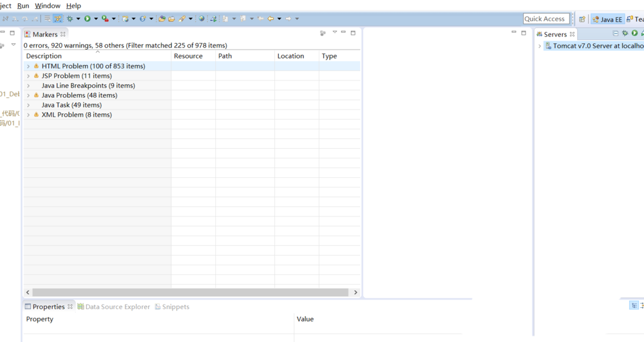Click the highlighted Step Filters toolbar icon

click(x=57, y=19)
